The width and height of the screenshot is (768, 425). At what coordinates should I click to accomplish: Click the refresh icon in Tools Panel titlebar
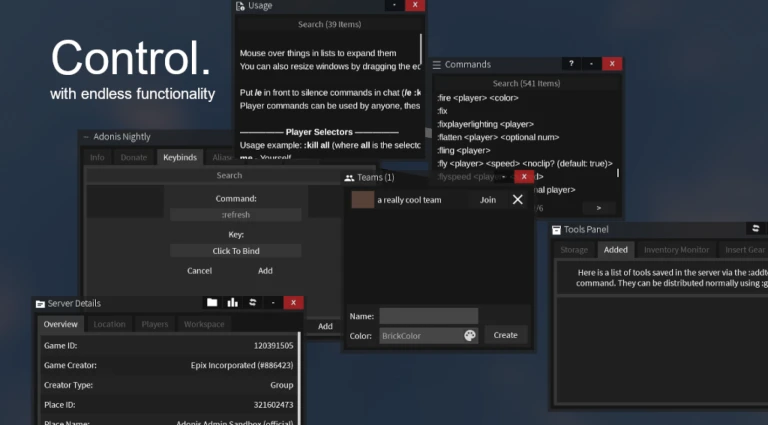[x=754, y=229]
